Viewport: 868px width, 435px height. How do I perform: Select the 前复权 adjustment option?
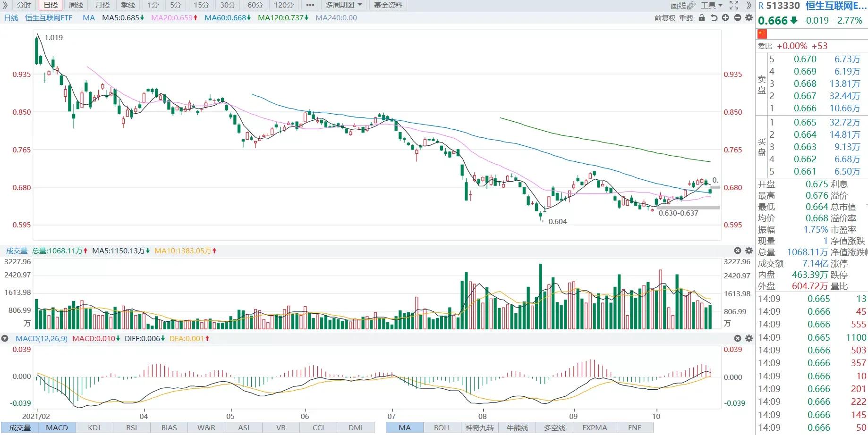coord(664,18)
